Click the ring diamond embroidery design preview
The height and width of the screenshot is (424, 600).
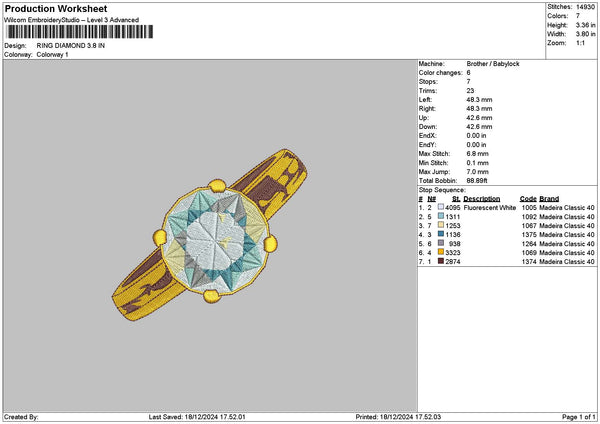[210, 235]
